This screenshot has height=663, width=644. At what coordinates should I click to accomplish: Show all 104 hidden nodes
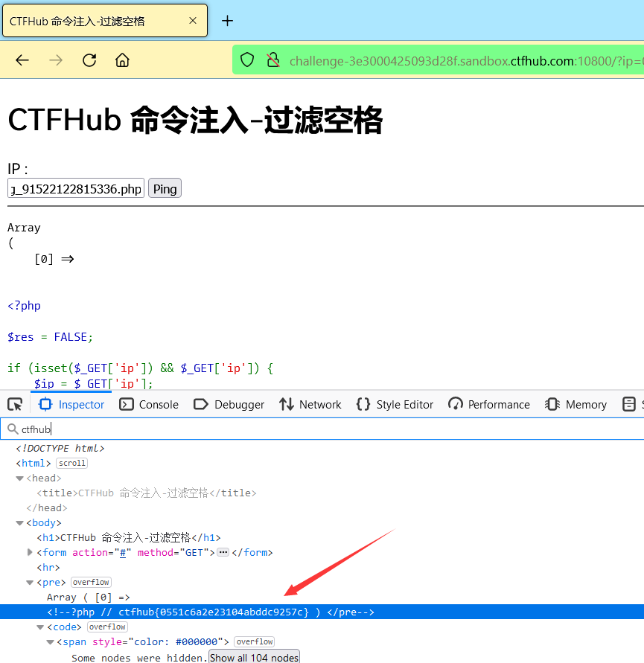[255, 657]
